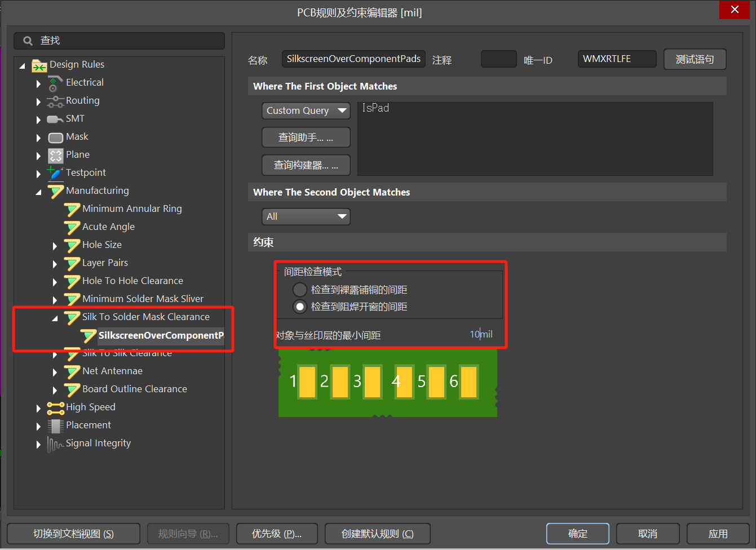Click the Plane rules category icon
Image resolution: width=756 pixels, height=550 pixels.
[x=55, y=156]
